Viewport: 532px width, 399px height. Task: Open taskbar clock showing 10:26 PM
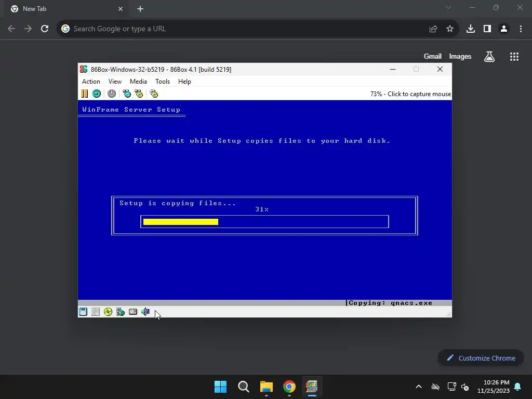coord(494,387)
